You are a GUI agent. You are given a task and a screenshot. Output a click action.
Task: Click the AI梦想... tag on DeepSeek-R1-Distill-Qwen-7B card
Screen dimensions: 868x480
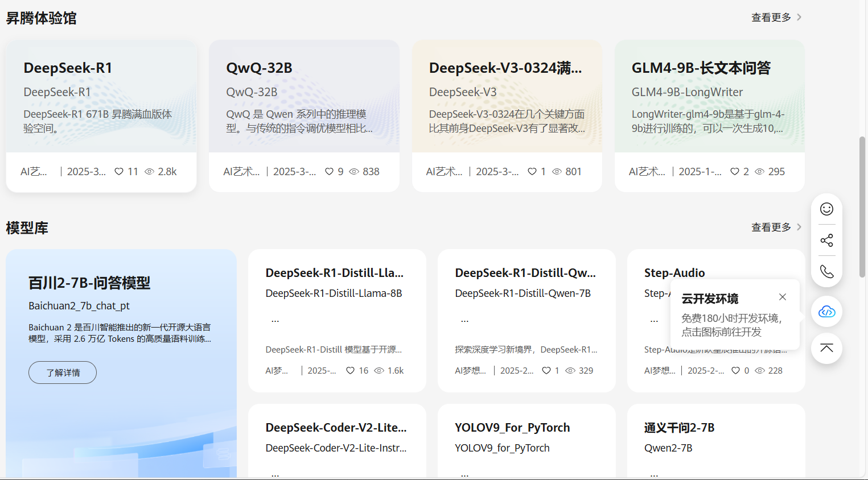pos(470,370)
